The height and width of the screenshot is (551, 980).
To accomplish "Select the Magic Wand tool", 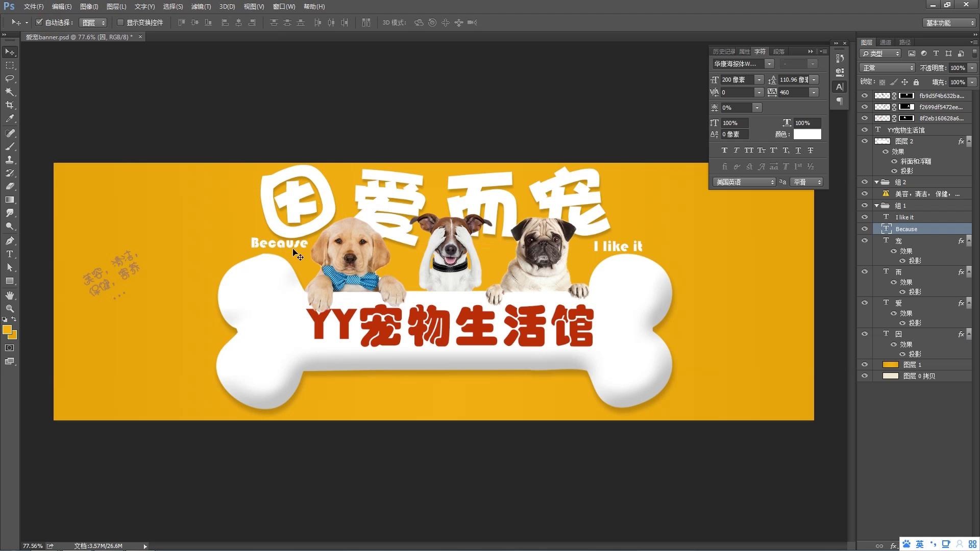I will pyautogui.click(x=10, y=92).
